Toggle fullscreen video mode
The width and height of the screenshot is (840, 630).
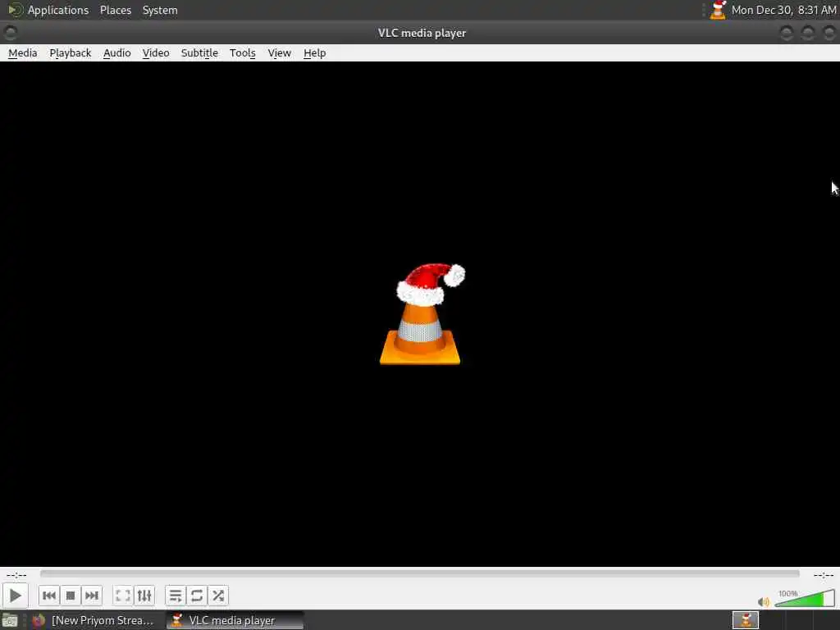(123, 596)
